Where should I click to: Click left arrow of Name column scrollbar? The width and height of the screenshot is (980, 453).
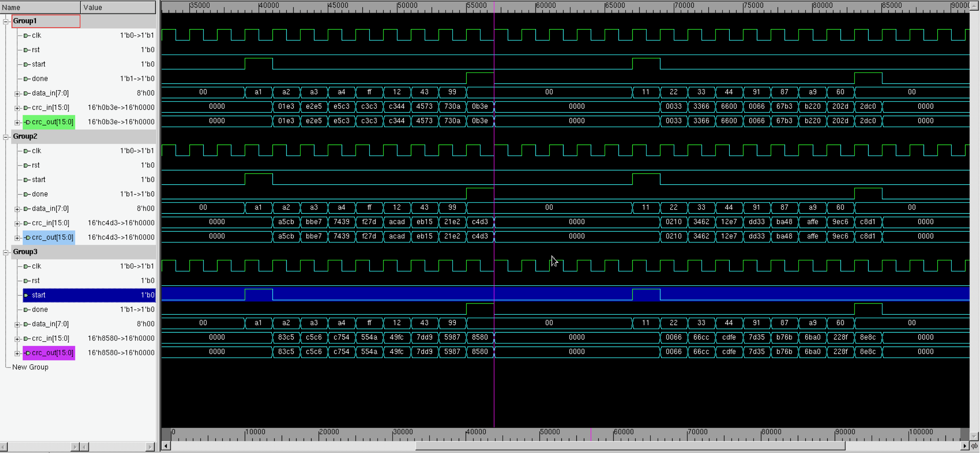pos(4,446)
